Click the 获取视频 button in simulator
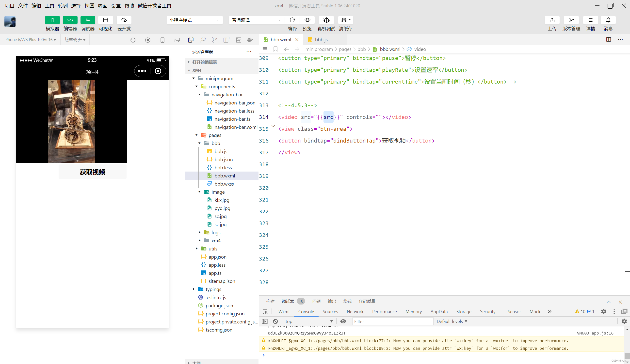 click(x=92, y=172)
